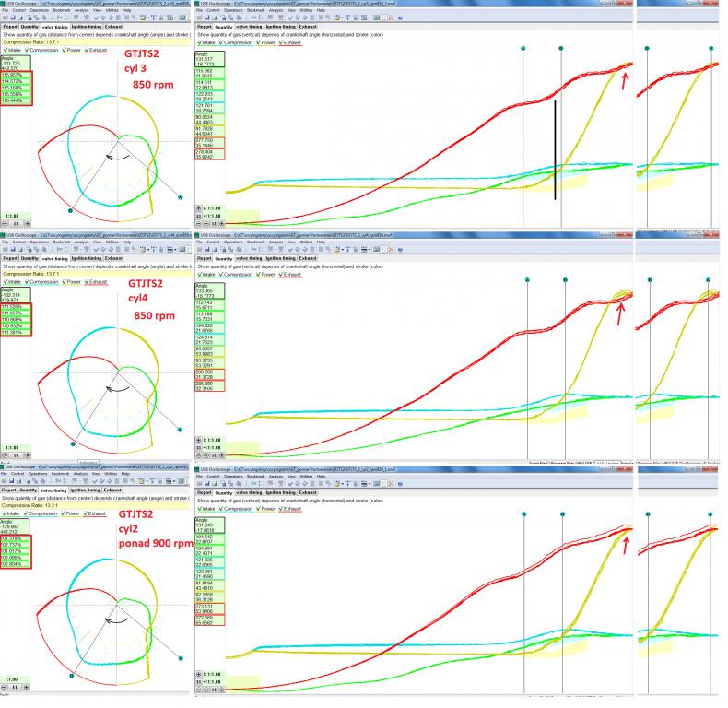The image size is (728, 708).
Task: Click Open file icon in cyl4 polar window
Action: (x=6, y=250)
